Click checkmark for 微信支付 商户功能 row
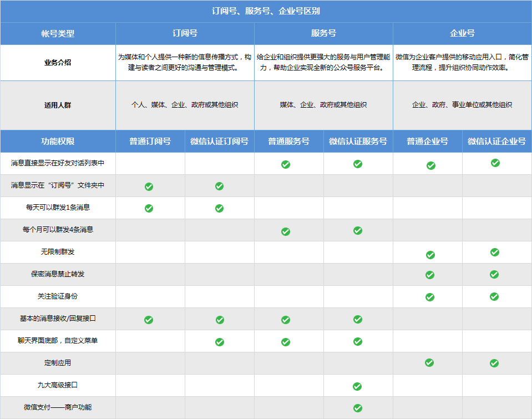The width and height of the screenshot is (532, 419). tap(357, 408)
